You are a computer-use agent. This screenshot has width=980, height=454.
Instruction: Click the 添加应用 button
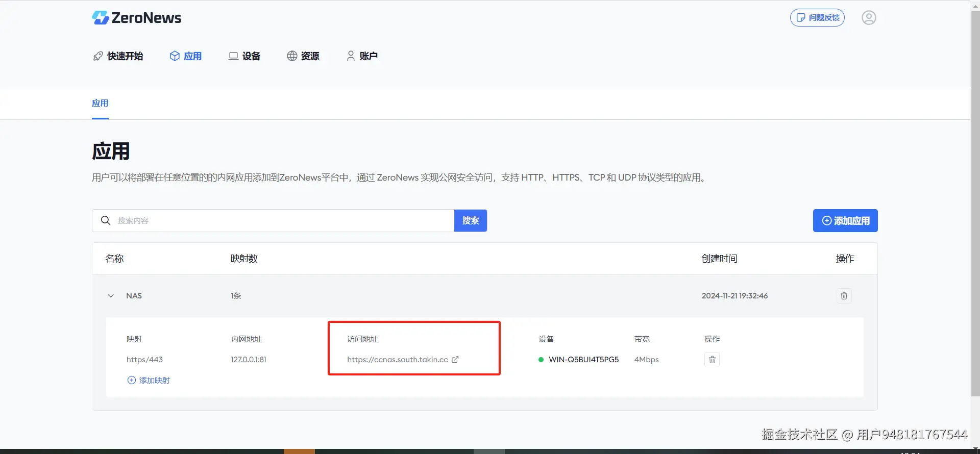[845, 221]
